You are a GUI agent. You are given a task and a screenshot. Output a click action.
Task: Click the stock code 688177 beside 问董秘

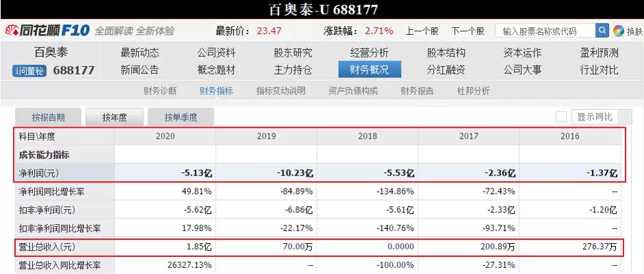click(x=74, y=70)
